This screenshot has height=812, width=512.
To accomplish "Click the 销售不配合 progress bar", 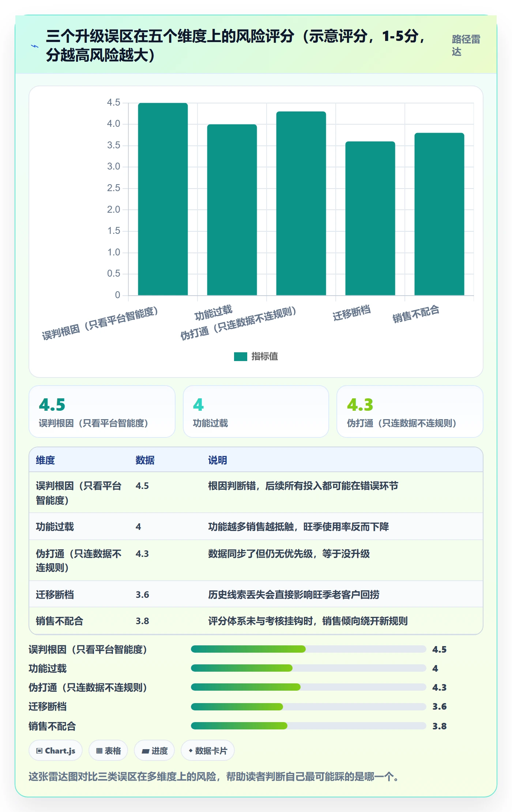I will click(x=308, y=726).
